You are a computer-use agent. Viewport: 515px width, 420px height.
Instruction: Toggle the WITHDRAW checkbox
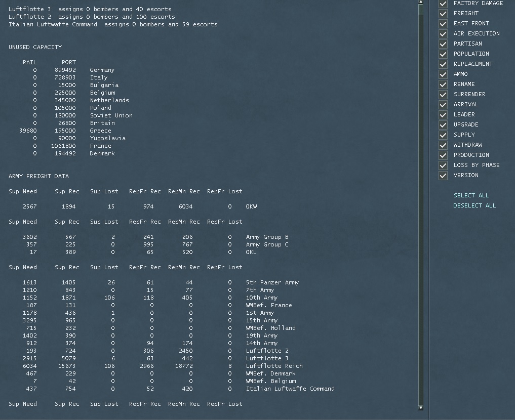[x=443, y=145]
